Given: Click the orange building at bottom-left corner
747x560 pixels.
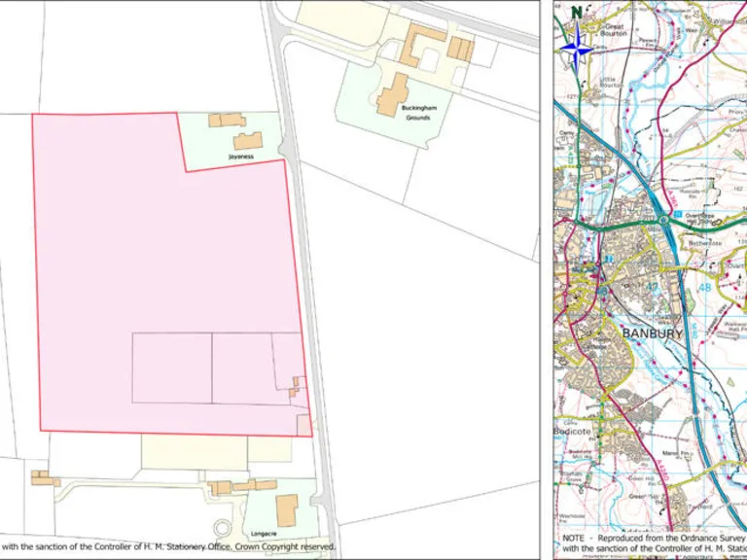Looking at the screenshot, I should tap(45, 478).
